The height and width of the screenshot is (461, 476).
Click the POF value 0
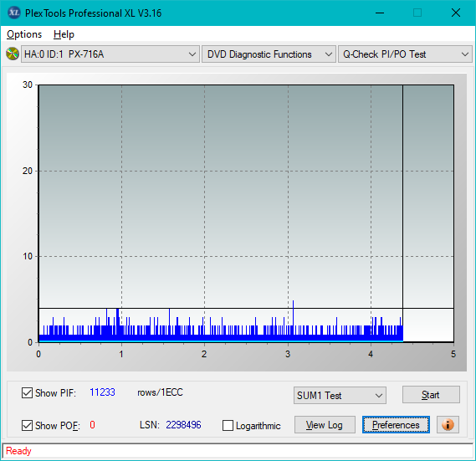coord(92,424)
